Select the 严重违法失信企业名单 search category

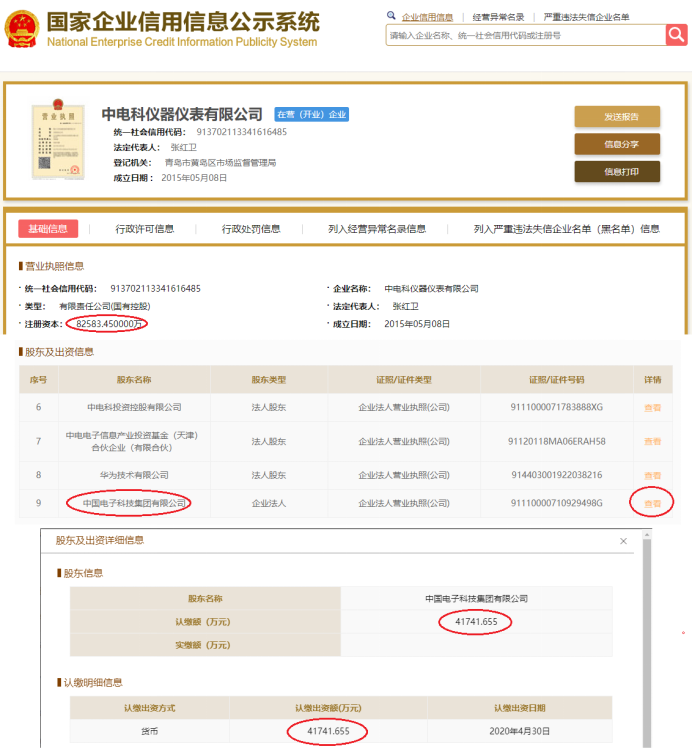(x=586, y=17)
